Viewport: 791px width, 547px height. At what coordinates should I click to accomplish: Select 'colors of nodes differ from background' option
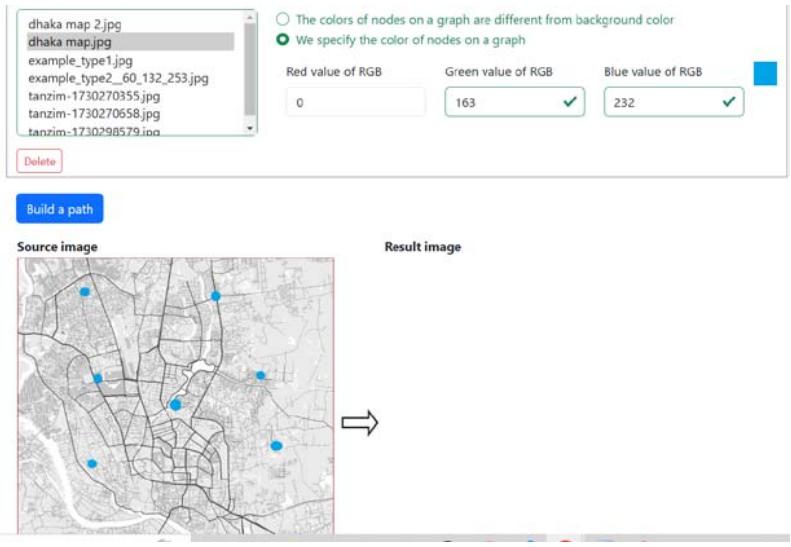pyautogui.click(x=283, y=20)
